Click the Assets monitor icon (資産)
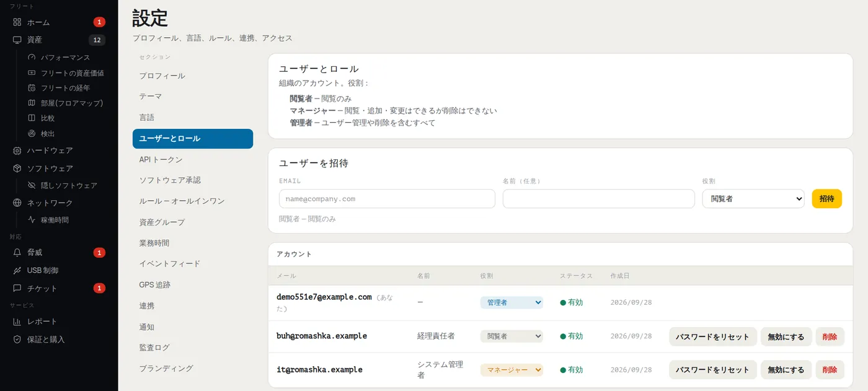 tap(17, 40)
